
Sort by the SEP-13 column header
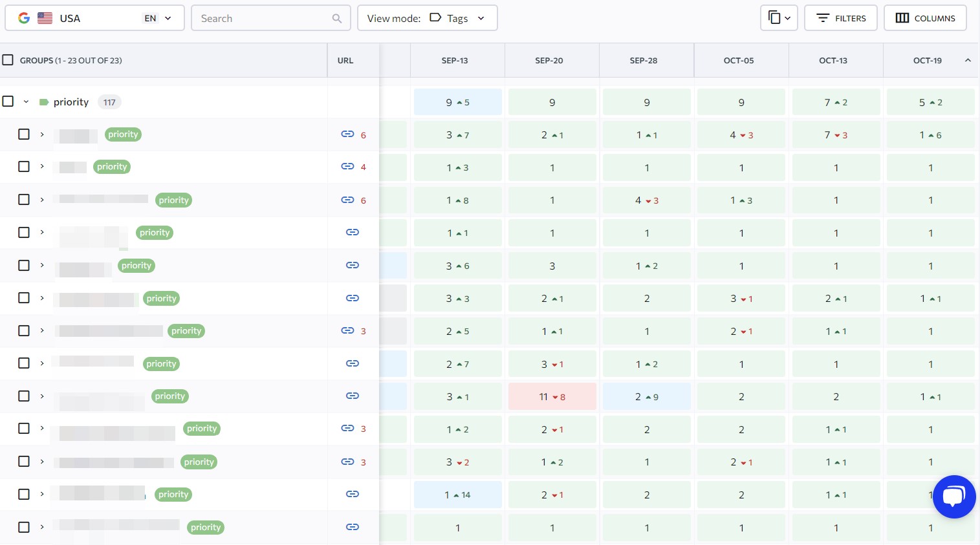(455, 60)
